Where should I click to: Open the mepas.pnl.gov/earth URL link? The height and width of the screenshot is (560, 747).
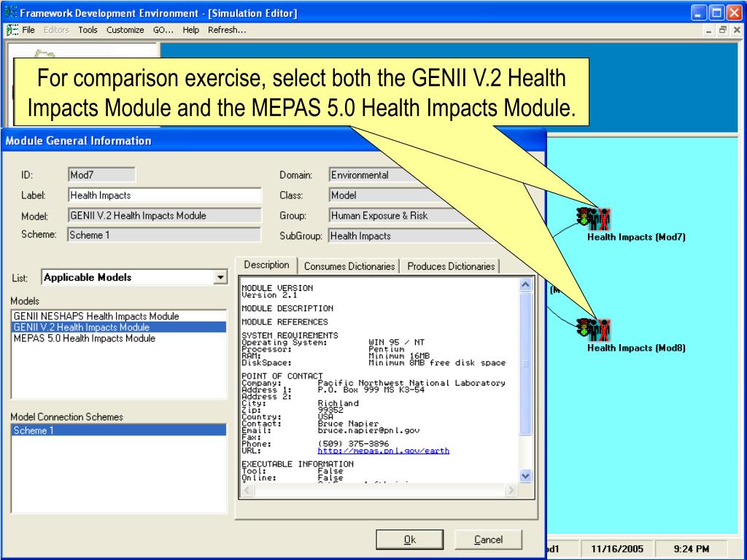[384, 451]
